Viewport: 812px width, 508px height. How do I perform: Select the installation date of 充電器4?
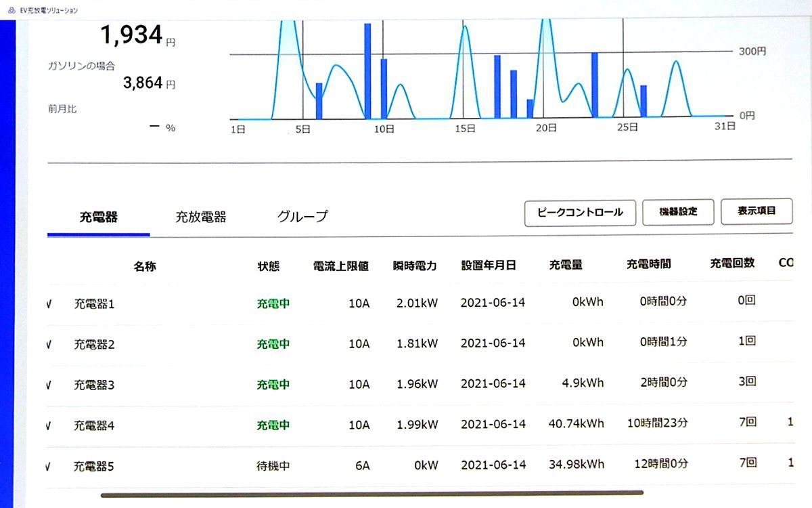[493, 424]
